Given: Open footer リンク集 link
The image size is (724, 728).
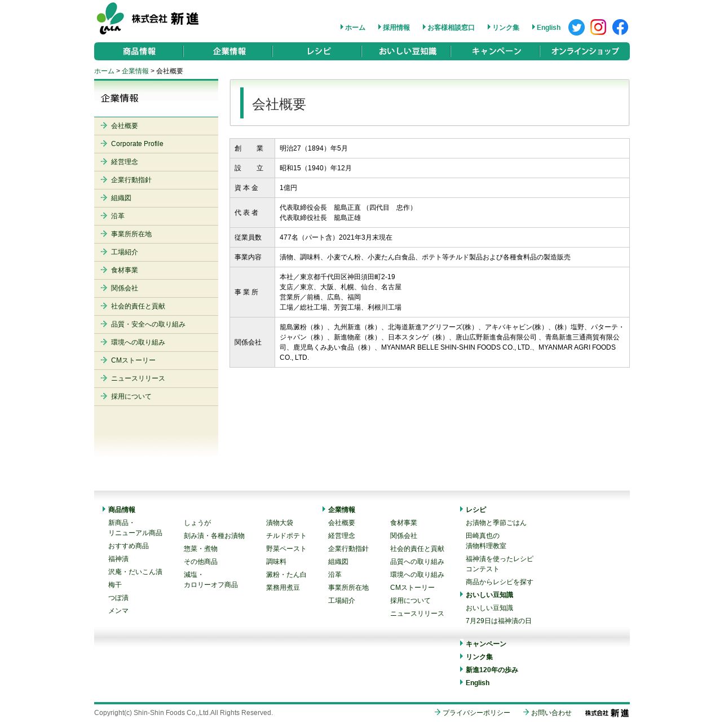Looking at the screenshot, I should tap(479, 657).
